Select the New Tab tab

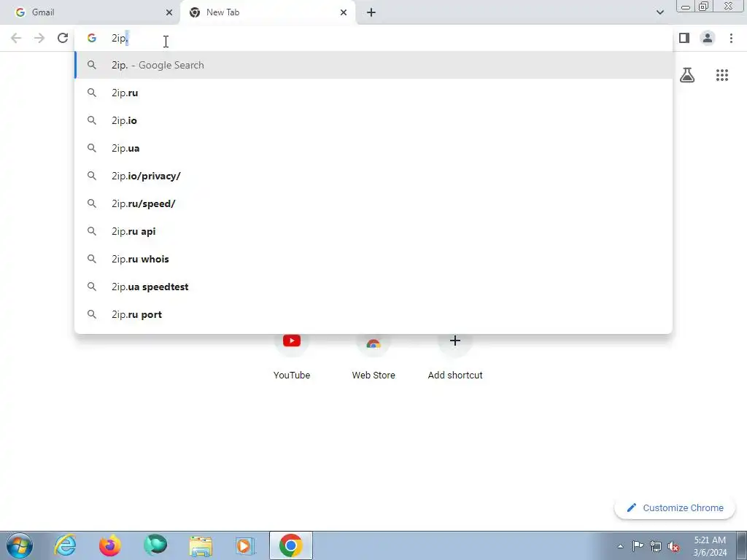[268, 12]
